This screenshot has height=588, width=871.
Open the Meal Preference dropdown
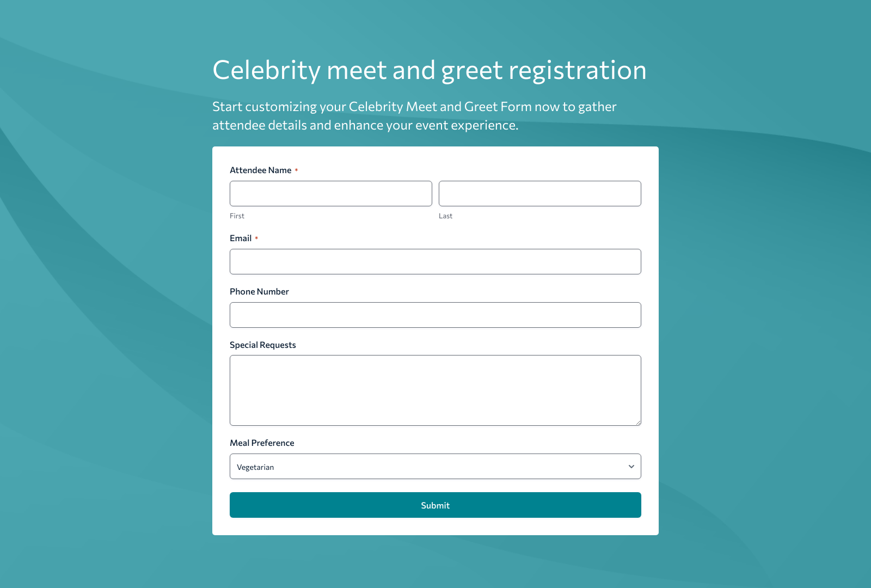tap(436, 466)
